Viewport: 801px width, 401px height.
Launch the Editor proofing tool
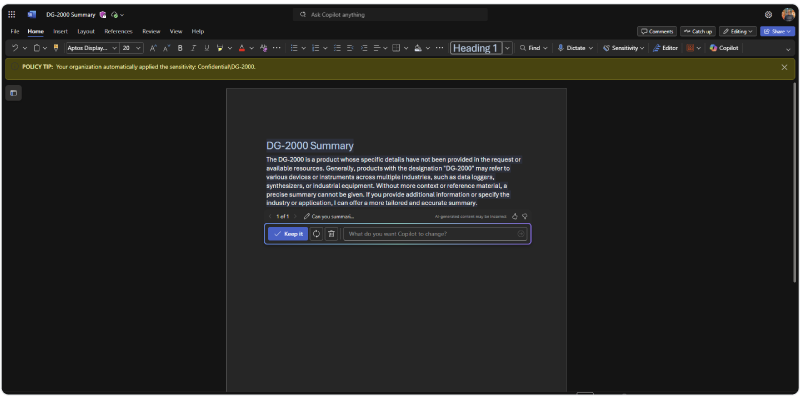click(665, 48)
